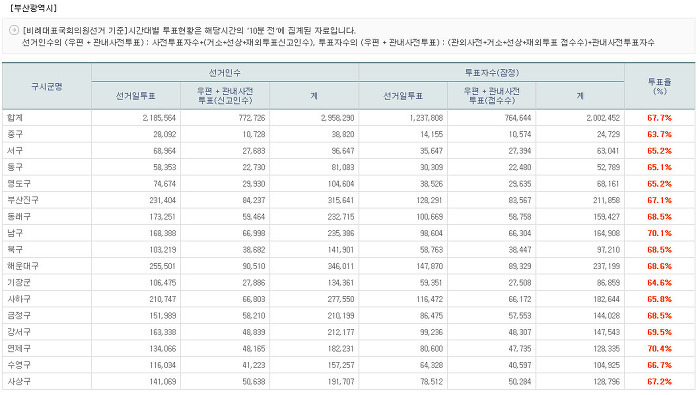Viewport: 700px width, 395px height.
Task: Click the 70.1% turnout for 남구
Action: (659, 233)
